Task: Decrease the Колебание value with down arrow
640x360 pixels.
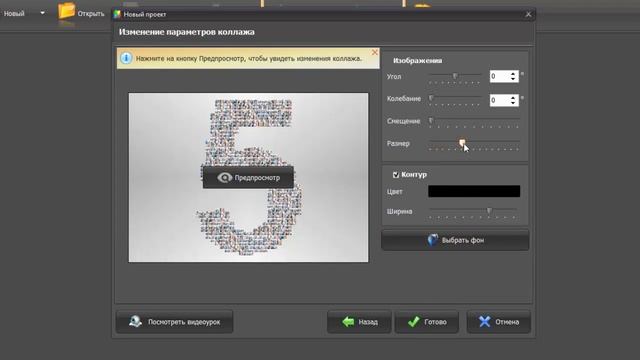Action: [513, 102]
